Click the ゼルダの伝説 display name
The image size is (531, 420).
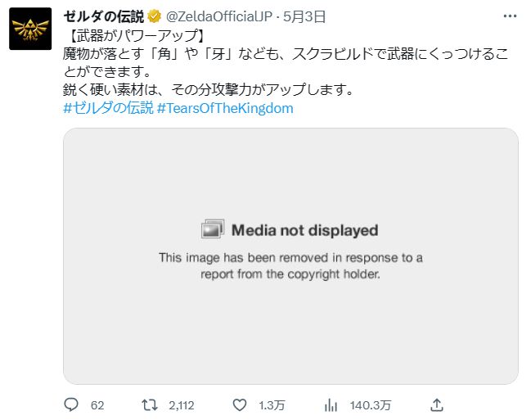[x=104, y=16]
